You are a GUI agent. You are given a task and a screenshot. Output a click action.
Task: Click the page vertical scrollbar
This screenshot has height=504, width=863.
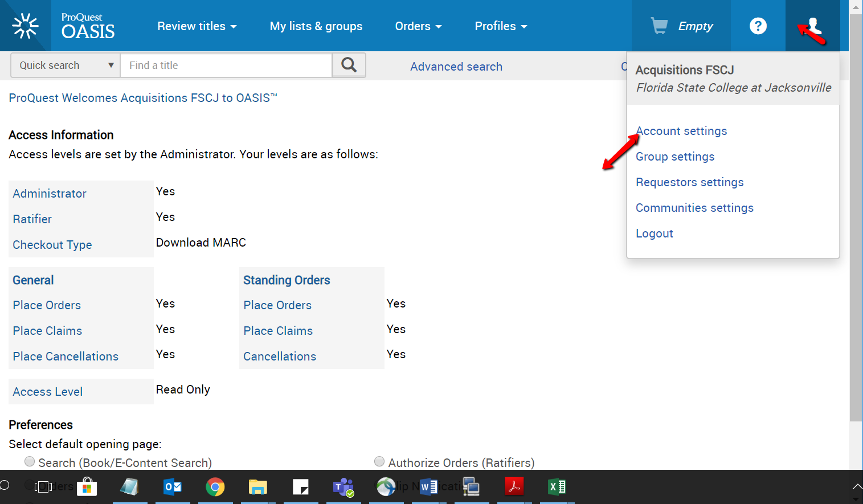(x=856, y=218)
